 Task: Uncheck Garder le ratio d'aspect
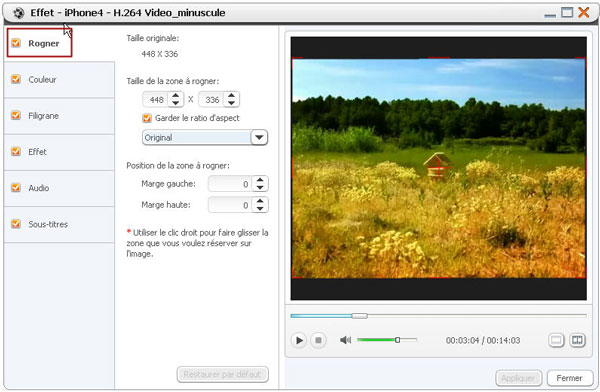point(147,118)
